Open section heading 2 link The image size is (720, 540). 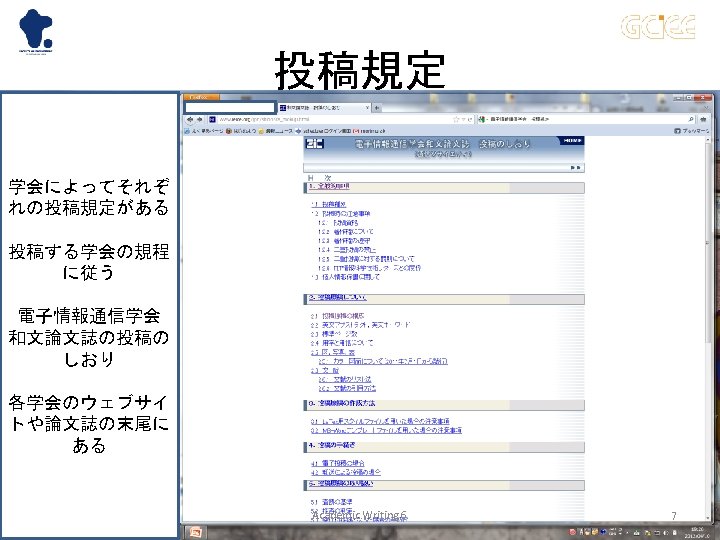pyautogui.click(x=338, y=298)
